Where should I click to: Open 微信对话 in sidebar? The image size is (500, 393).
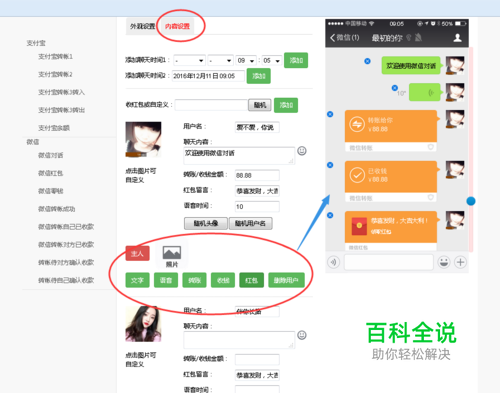[x=51, y=155]
